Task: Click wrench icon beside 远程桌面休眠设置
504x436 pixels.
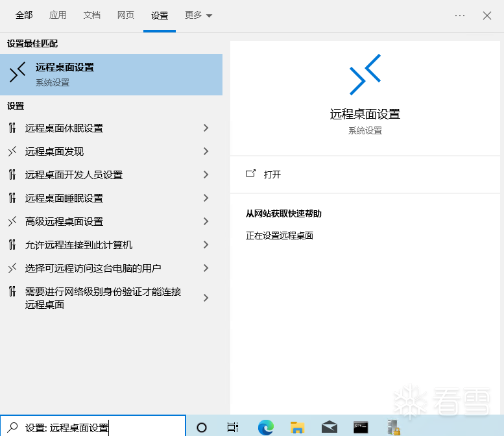Action: coord(12,128)
